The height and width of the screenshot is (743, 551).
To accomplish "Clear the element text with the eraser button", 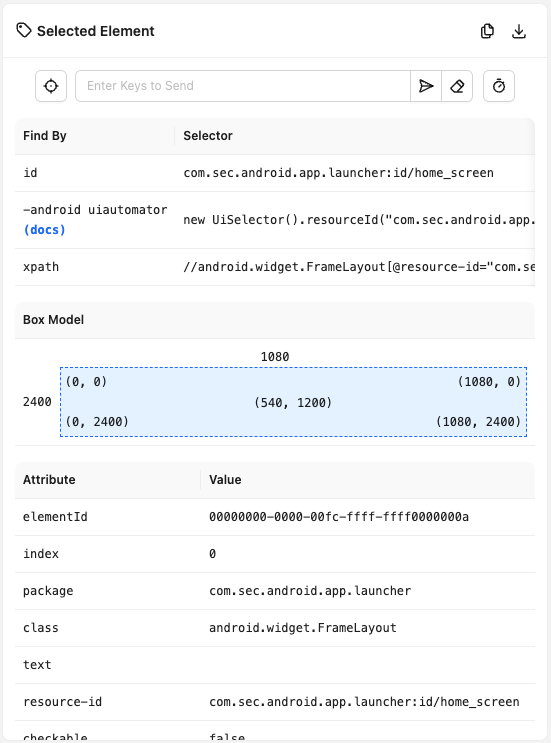I will coord(457,86).
